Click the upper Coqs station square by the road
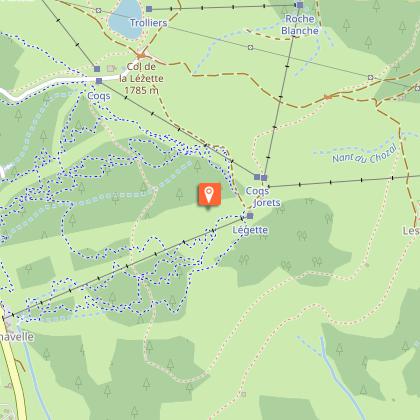Screen dimensions: 420x420 (x=97, y=69)
